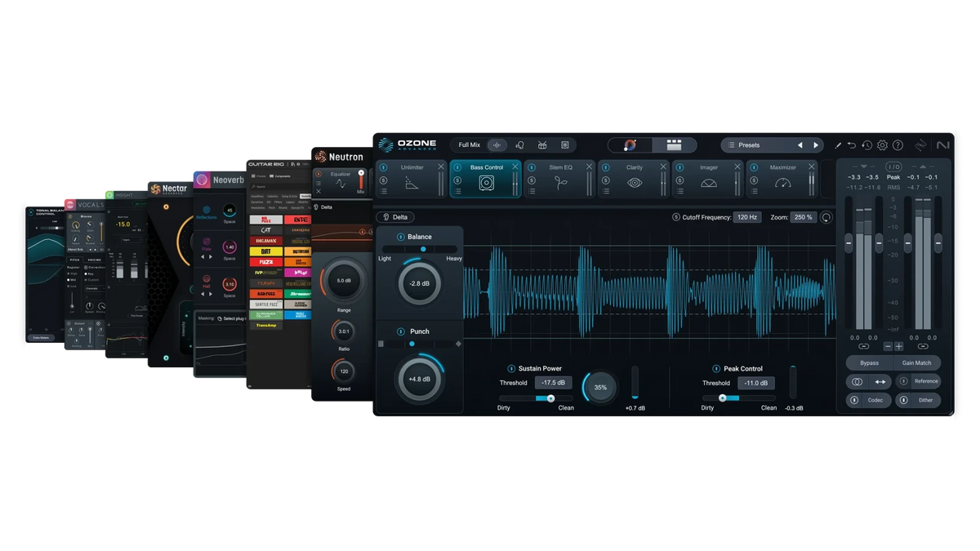Select the Stem EQ module
Screen dimensions: 980x551
pyautogui.click(x=560, y=179)
